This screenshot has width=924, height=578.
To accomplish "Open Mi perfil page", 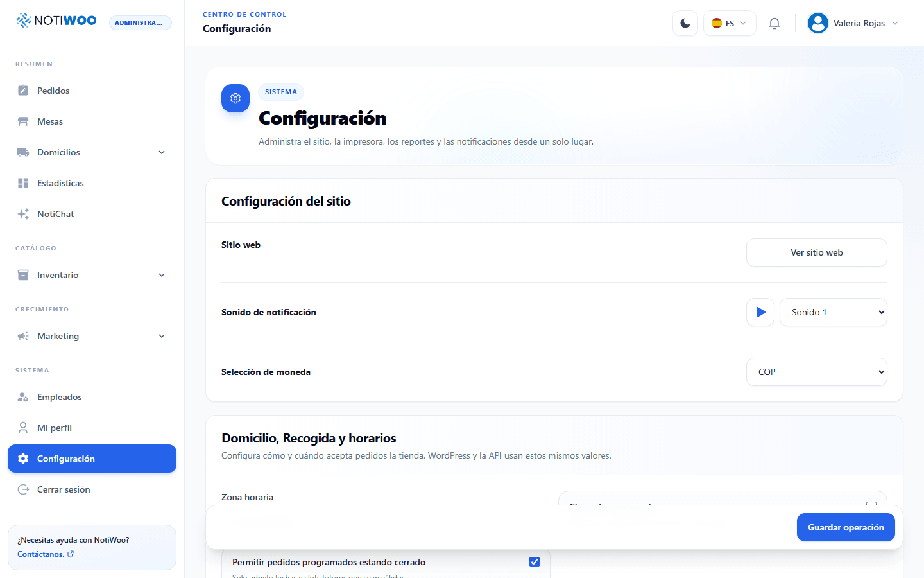I will click(x=92, y=428).
